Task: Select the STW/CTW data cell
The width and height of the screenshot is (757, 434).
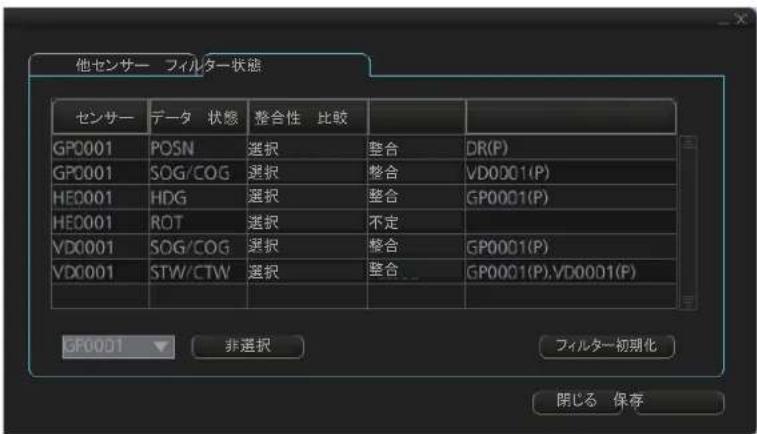Action: (x=198, y=272)
